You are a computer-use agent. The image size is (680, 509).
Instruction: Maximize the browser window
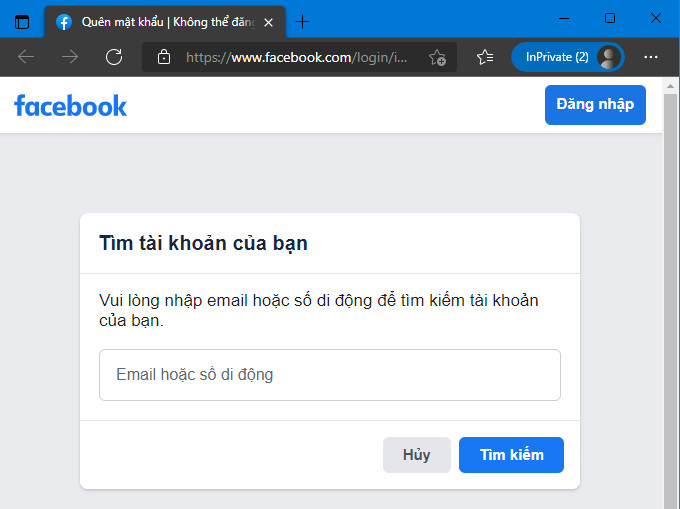click(610, 18)
